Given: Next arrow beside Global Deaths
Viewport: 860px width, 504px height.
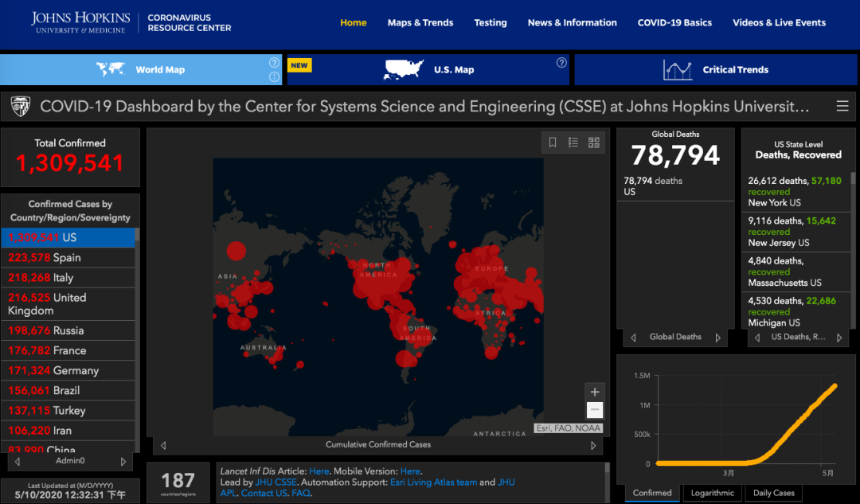Looking at the screenshot, I should click(x=718, y=338).
